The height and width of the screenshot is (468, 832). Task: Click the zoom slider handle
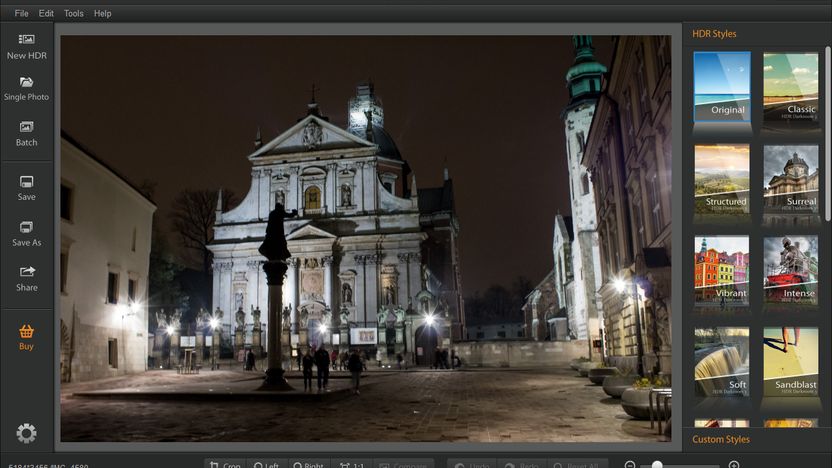coord(657,465)
